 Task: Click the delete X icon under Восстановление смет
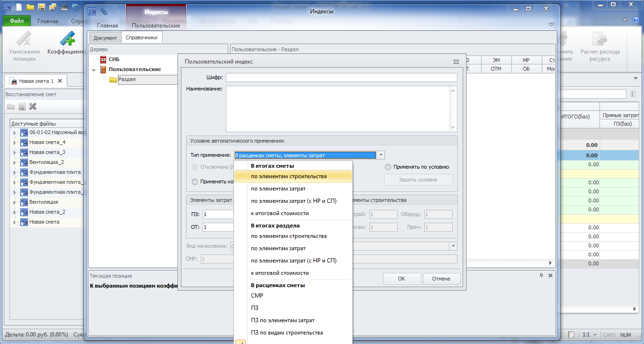coord(33,107)
